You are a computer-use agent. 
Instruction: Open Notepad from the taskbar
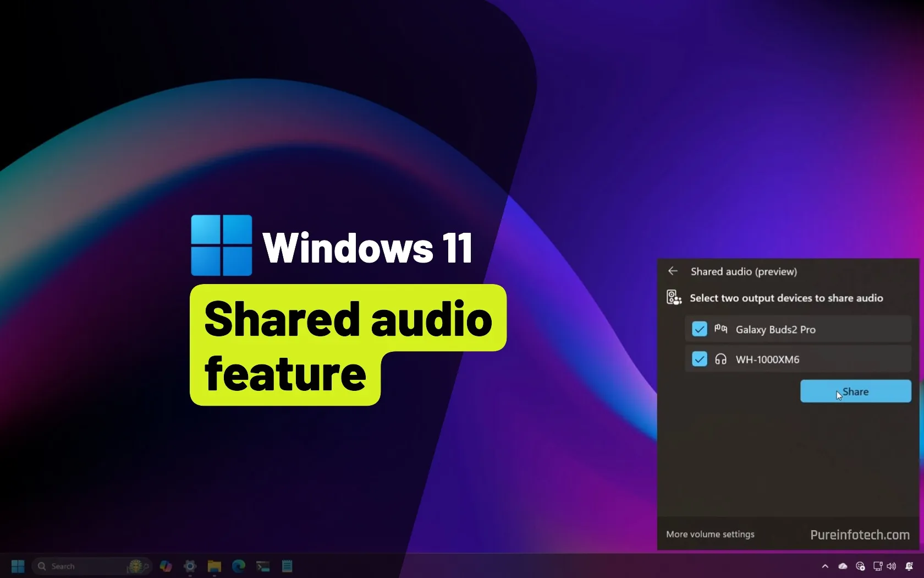(x=287, y=566)
